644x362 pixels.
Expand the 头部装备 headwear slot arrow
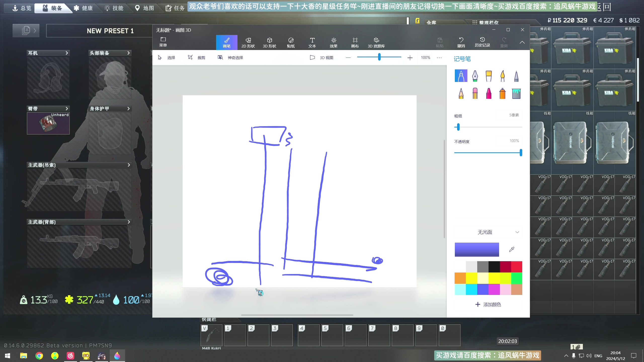(128, 53)
